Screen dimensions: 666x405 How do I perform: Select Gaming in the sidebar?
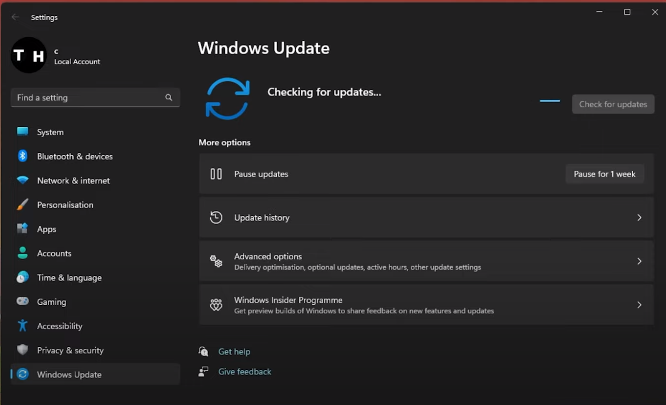click(x=95, y=301)
